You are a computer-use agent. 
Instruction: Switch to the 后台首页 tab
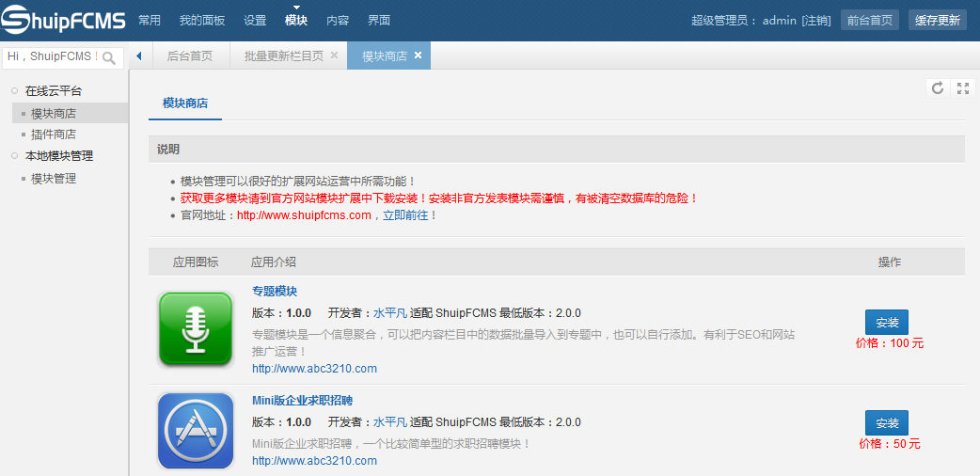click(190, 56)
